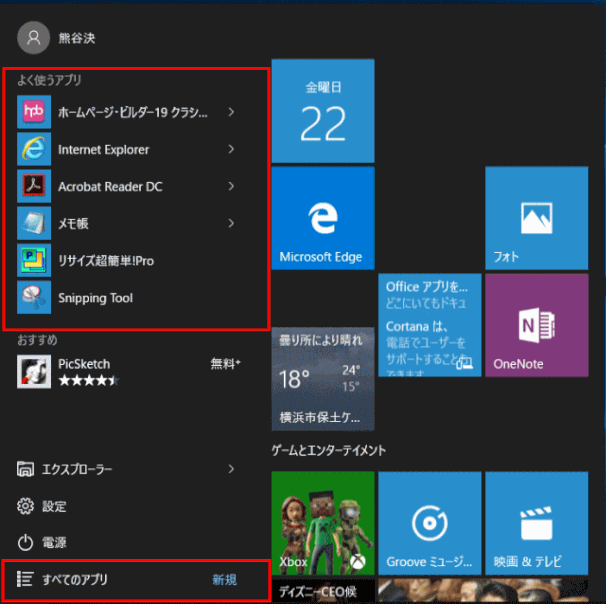This screenshot has height=604, width=606.
Task: Click the PicSketch app name
Action: (84, 364)
